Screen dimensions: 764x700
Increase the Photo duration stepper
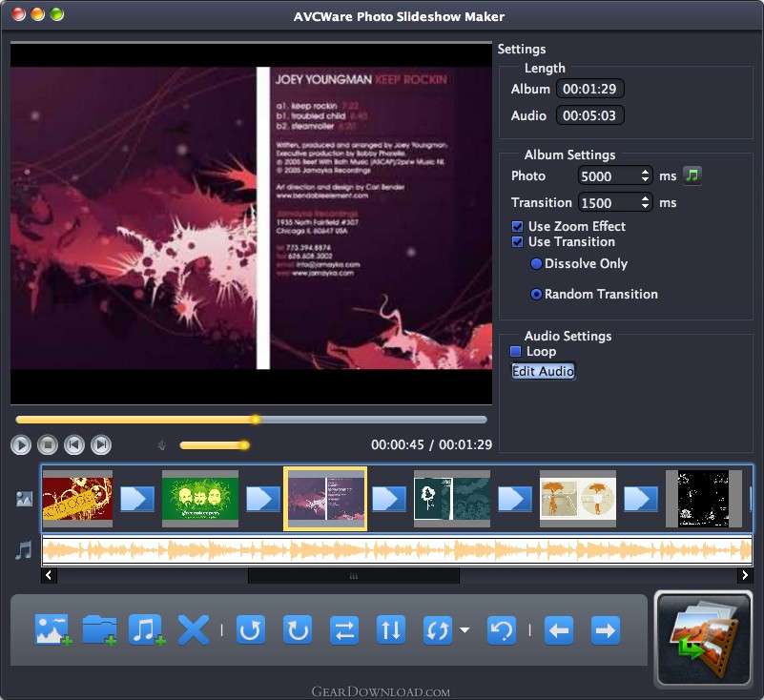[x=645, y=172]
